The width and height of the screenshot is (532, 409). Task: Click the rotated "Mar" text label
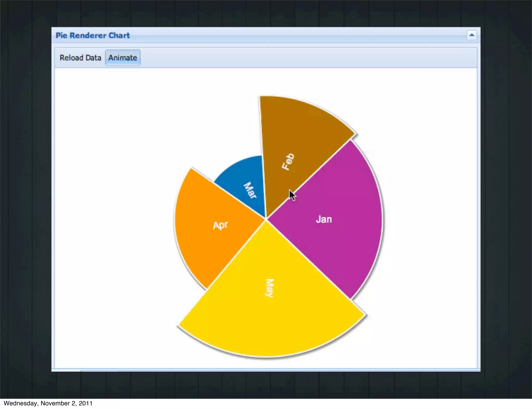tap(250, 190)
